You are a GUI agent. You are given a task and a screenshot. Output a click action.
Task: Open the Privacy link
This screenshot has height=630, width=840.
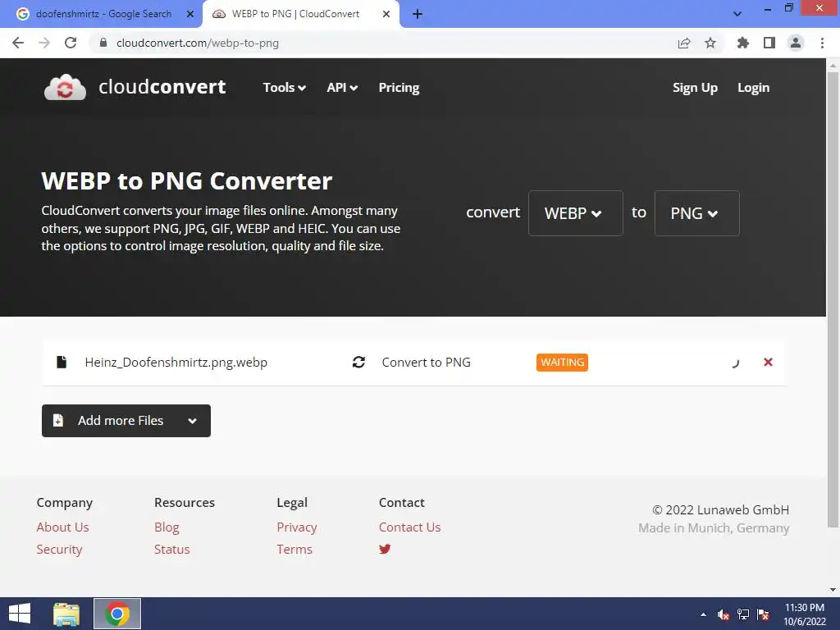click(297, 527)
